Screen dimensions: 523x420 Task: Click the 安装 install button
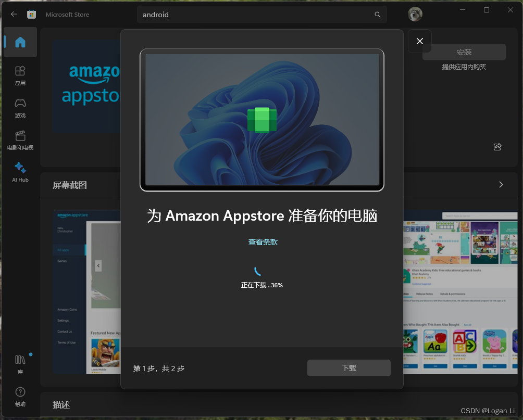pyautogui.click(x=464, y=52)
